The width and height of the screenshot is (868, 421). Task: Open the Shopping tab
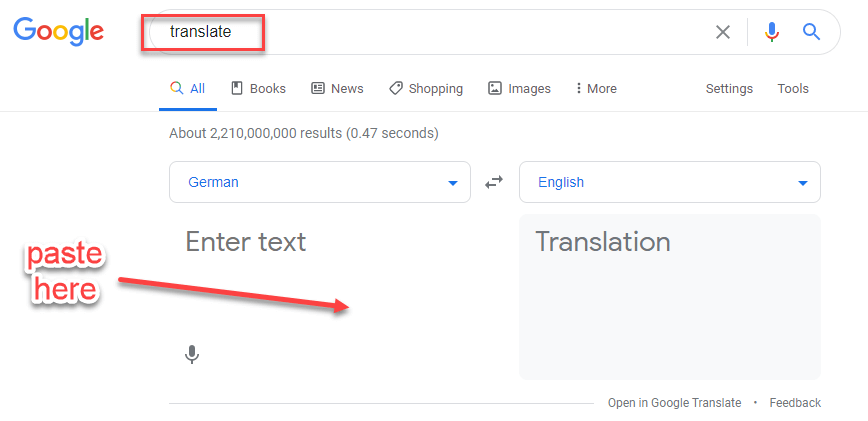coord(426,89)
